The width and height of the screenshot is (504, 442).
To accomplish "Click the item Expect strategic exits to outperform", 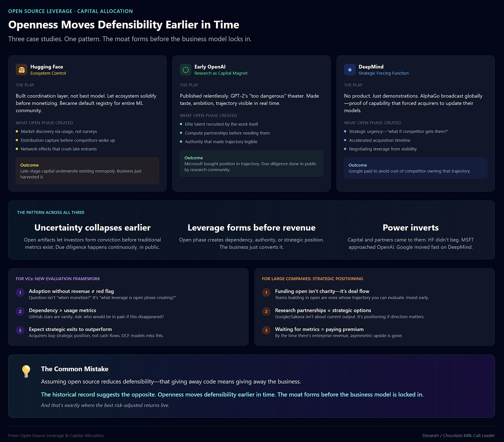I will [71, 329].
